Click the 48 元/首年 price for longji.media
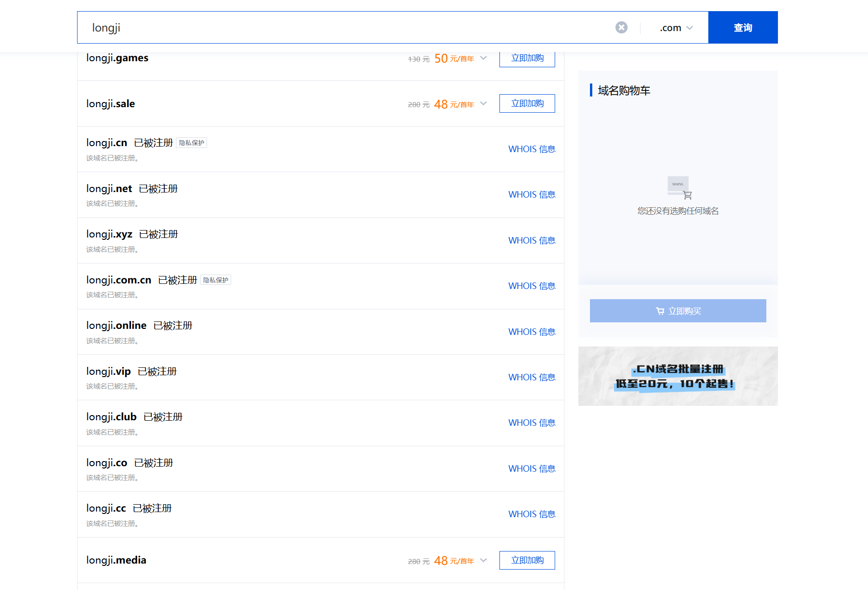The width and height of the screenshot is (868, 590). pyautogui.click(x=454, y=561)
